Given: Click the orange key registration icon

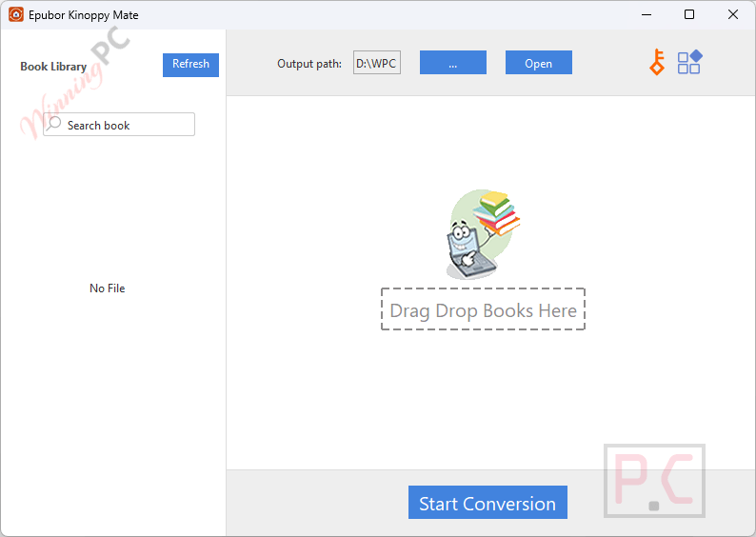Looking at the screenshot, I should (x=657, y=62).
